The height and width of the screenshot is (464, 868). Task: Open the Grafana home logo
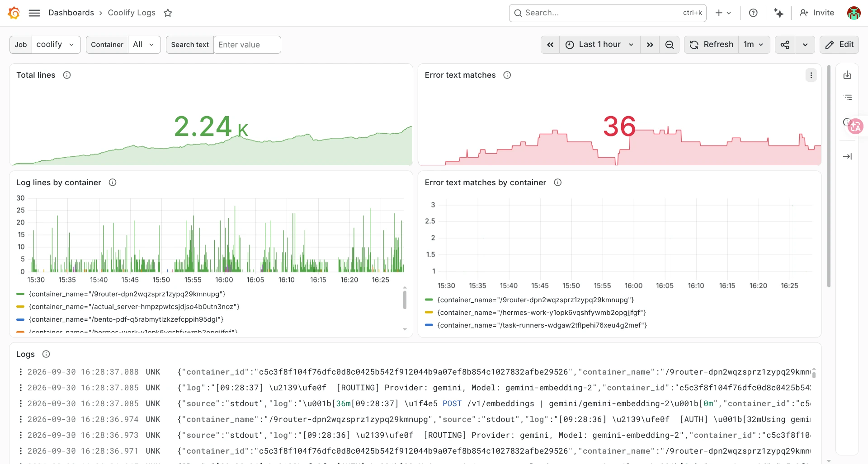14,13
